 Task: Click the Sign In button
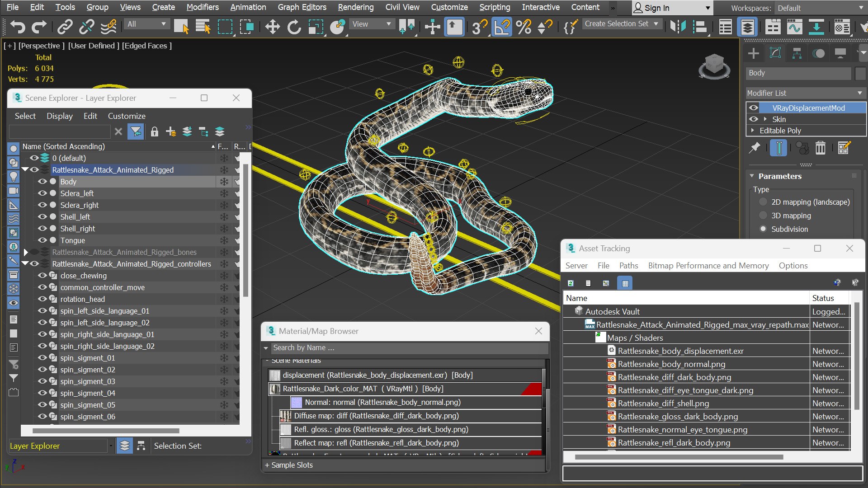point(672,8)
